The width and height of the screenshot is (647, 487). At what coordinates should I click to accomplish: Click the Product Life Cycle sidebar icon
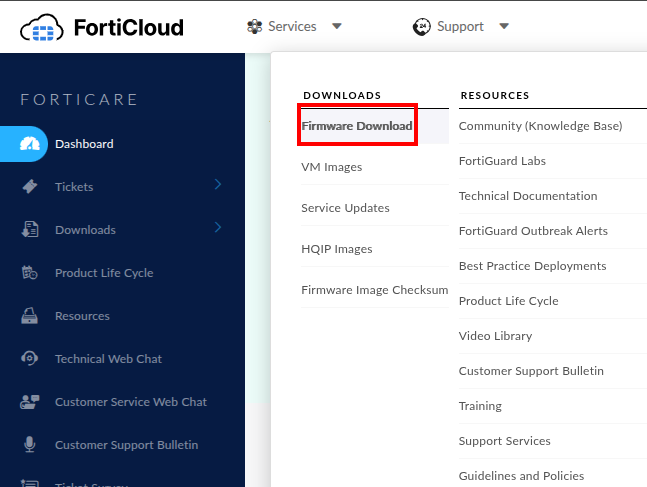tap(30, 273)
